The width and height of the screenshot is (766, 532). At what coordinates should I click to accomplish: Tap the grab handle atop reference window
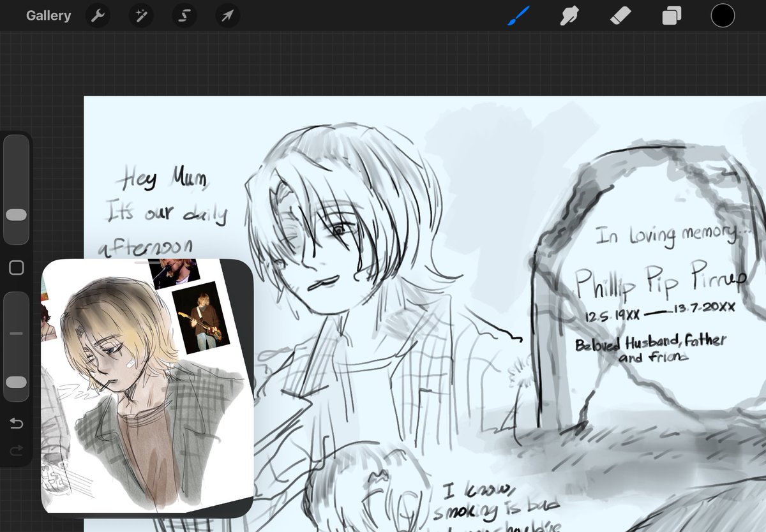[x=147, y=262]
